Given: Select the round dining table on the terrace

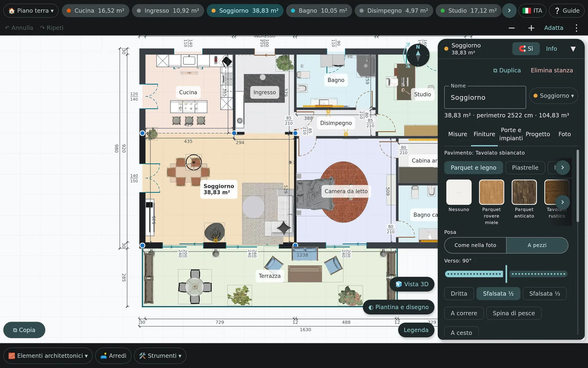Looking at the screenshot, I should [195, 287].
